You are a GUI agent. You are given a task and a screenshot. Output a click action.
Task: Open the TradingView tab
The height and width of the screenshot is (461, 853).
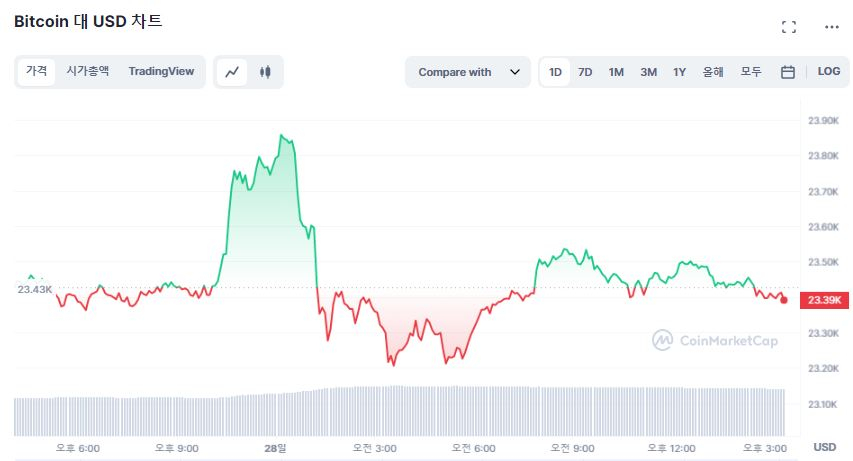161,71
